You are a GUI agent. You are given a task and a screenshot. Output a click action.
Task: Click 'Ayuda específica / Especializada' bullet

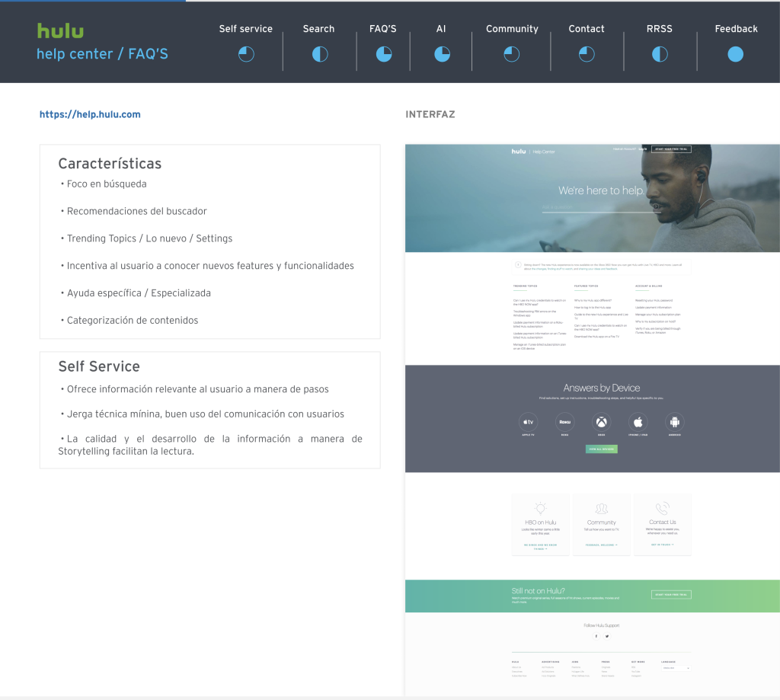(x=139, y=293)
